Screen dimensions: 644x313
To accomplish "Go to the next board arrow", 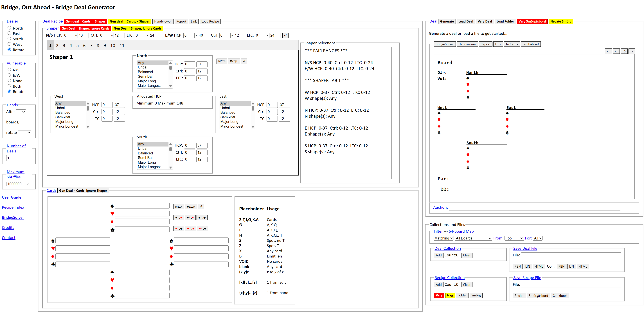I will 624,51.
